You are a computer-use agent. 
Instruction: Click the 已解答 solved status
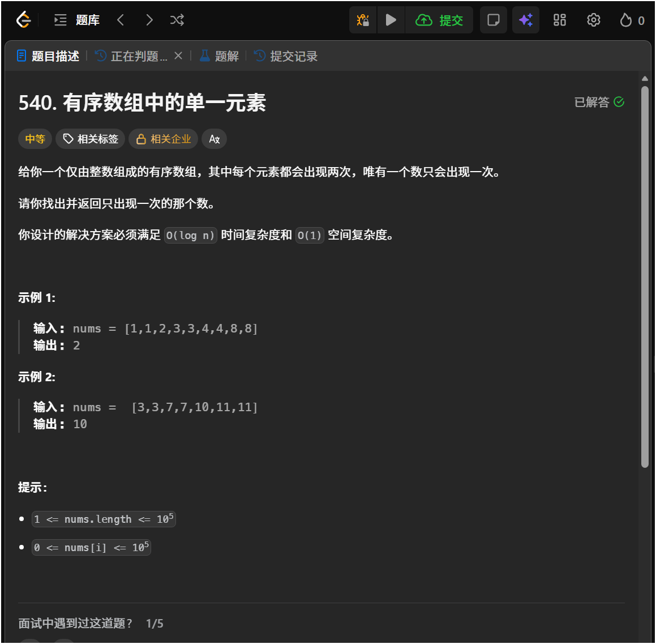coord(599,102)
